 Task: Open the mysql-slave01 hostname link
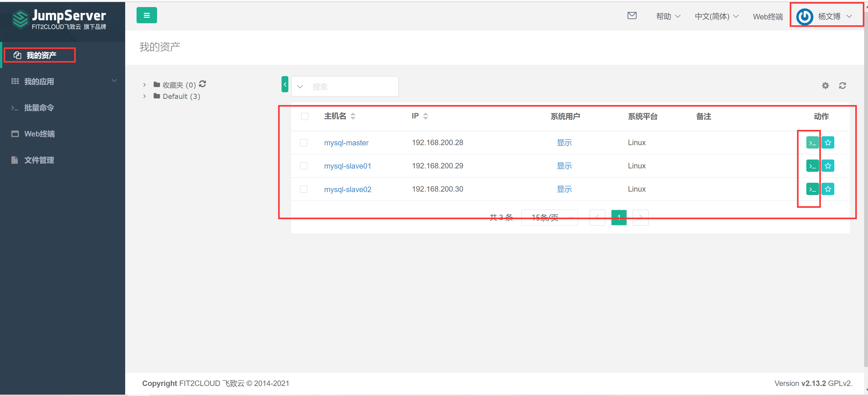click(x=347, y=166)
